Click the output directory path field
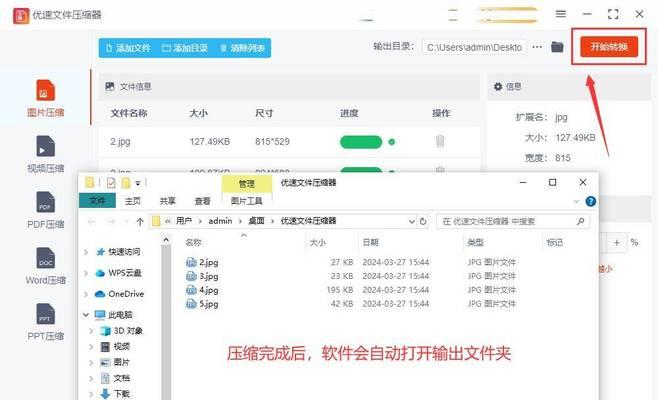658x400 pixels. [474, 47]
